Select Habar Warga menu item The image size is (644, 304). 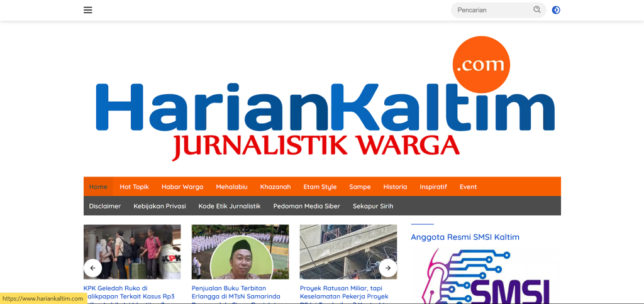click(182, 187)
